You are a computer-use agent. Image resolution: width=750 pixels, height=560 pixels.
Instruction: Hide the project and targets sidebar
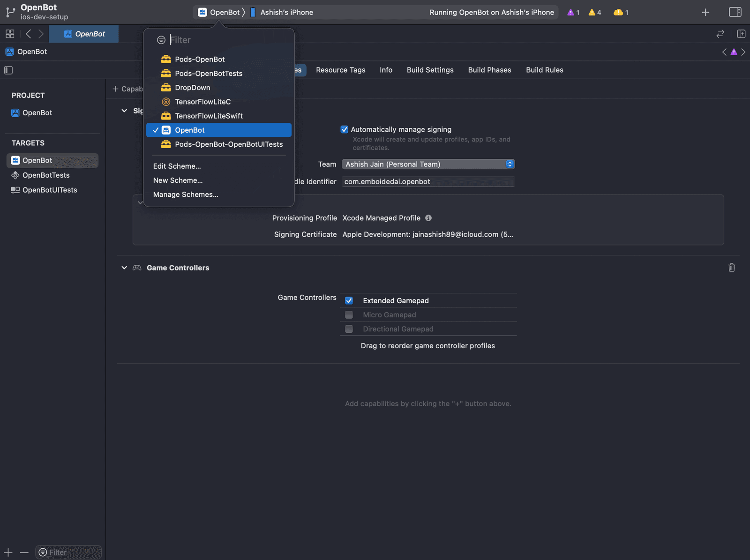click(x=8, y=70)
